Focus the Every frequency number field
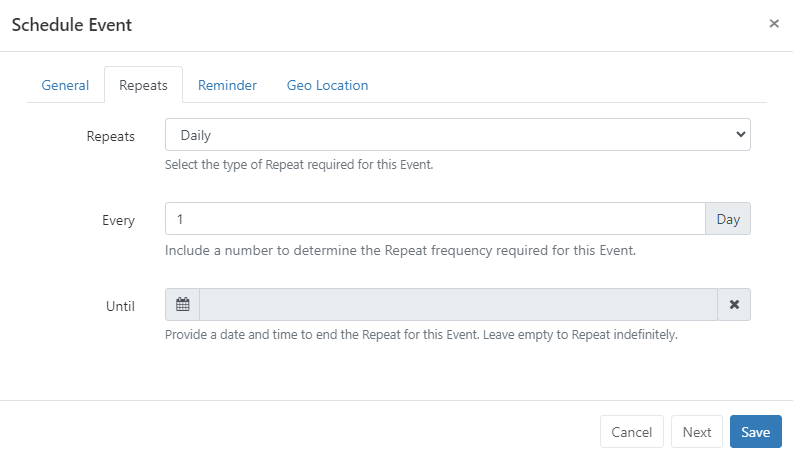 [x=435, y=220]
